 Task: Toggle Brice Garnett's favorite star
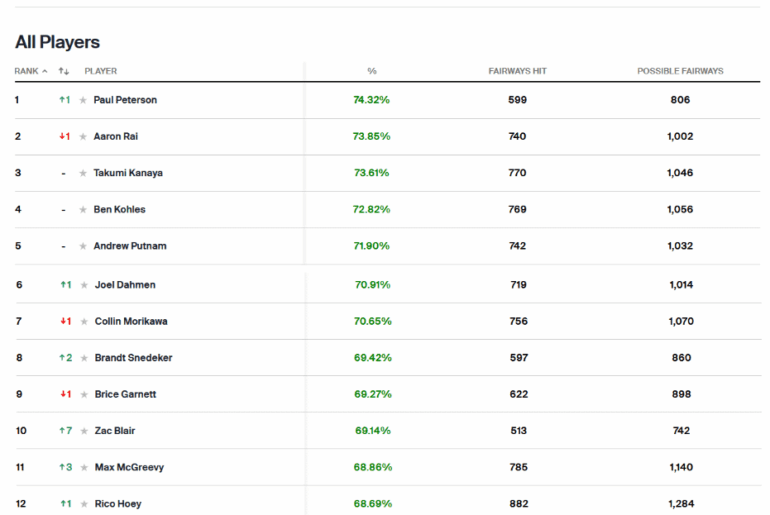84,394
